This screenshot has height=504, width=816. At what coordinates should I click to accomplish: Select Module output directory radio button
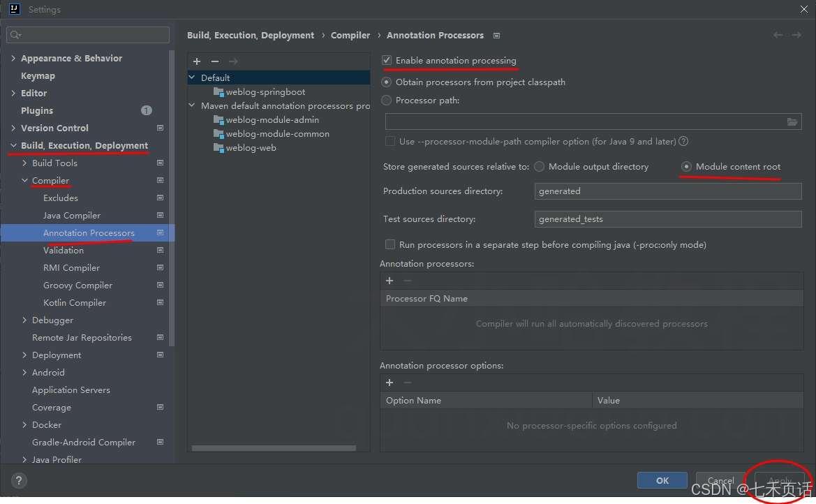coord(540,167)
